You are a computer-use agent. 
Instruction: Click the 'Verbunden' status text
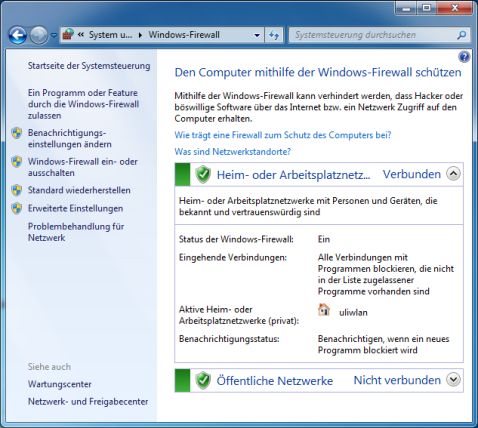click(x=412, y=174)
